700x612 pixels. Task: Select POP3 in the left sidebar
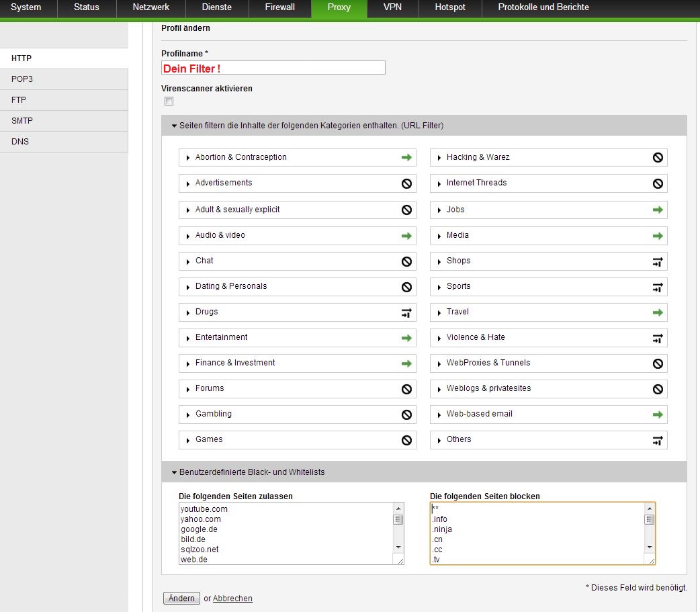pos(22,79)
